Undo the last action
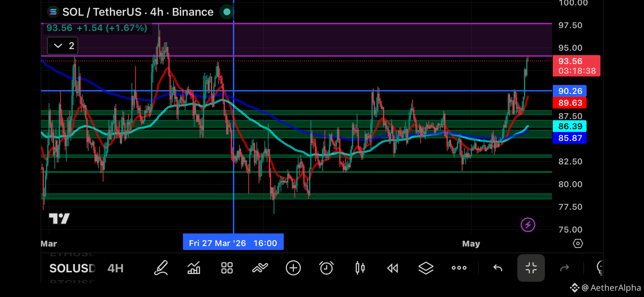 (498, 268)
